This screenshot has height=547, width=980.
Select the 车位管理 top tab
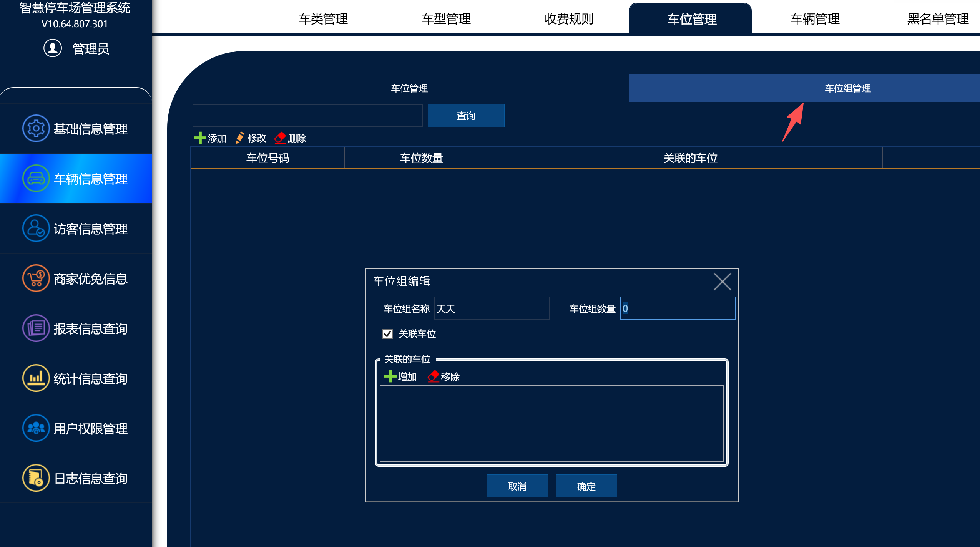(690, 18)
